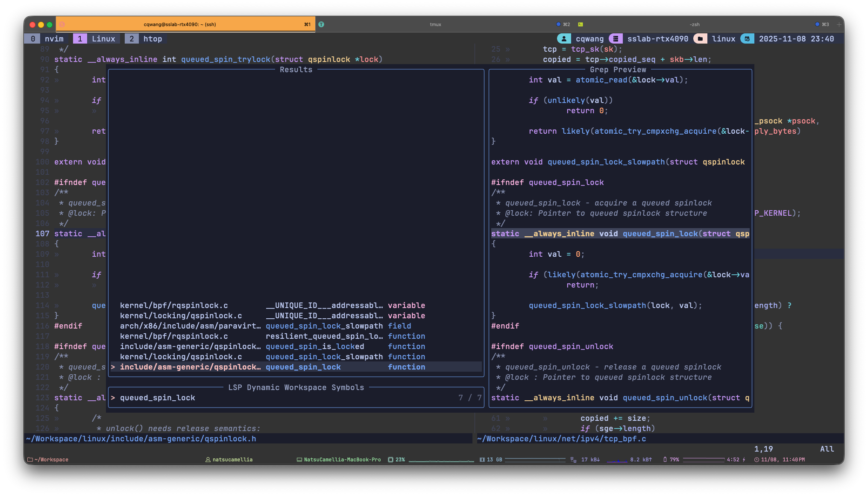Image resolution: width=868 pixels, height=496 pixels.
Task: Switch to the -zsh terminal tab
Action: click(695, 24)
